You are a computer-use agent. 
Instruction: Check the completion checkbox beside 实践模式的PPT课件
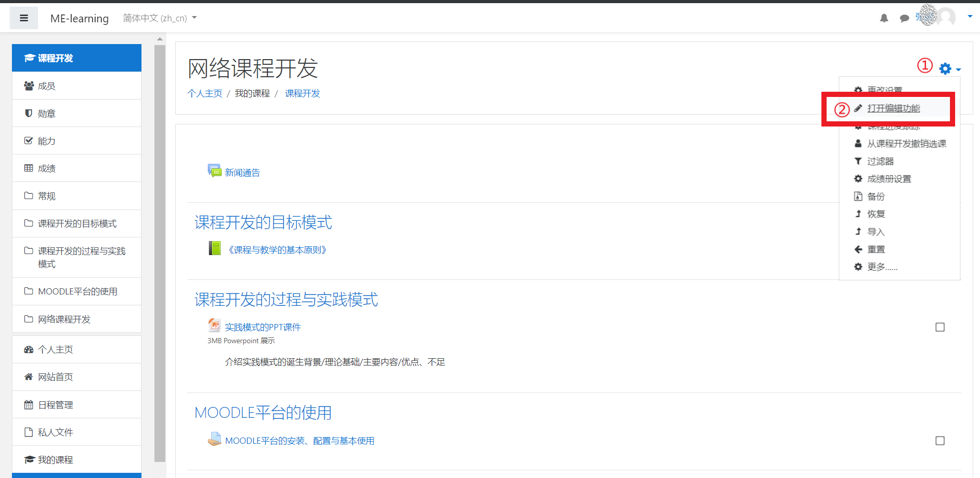pyautogui.click(x=940, y=327)
